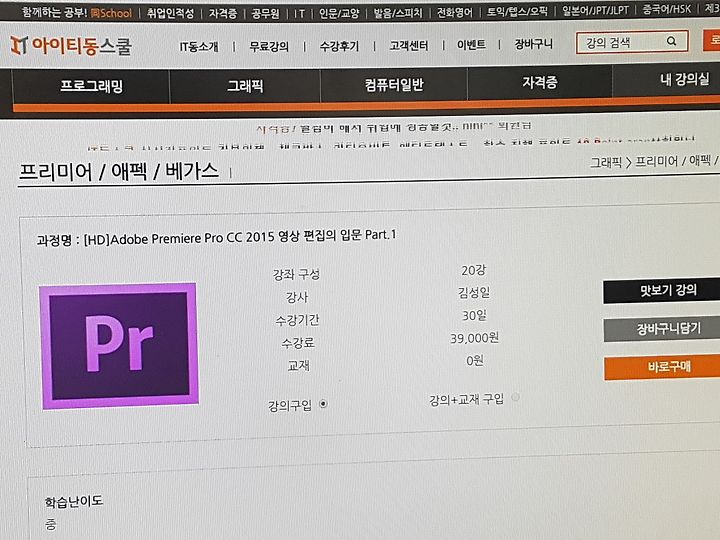This screenshot has width=720, height=540.
Task: Open the 무료강의 menu
Action: pos(269,46)
